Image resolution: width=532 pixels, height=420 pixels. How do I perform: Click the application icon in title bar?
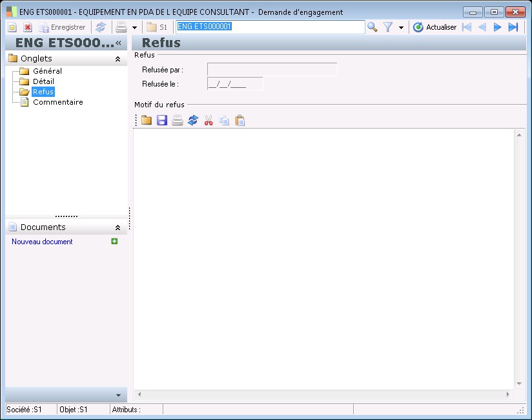coord(11,12)
